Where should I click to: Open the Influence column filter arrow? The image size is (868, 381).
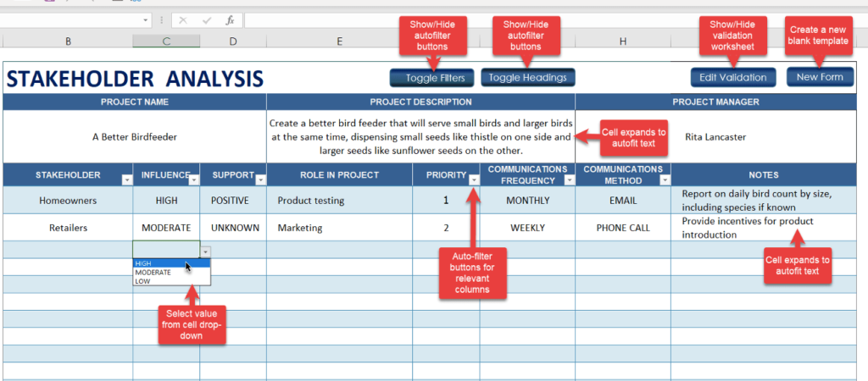(x=193, y=179)
